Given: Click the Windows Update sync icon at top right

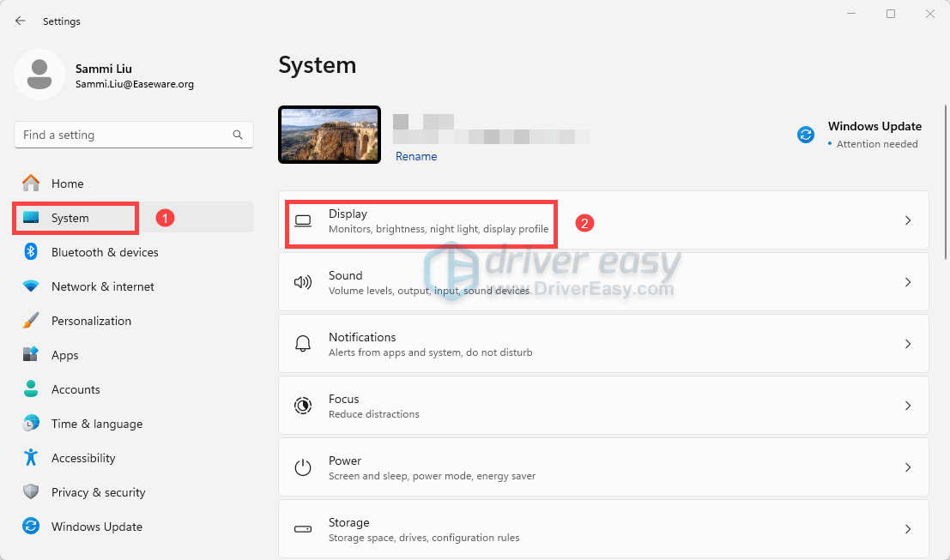Looking at the screenshot, I should point(806,135).
